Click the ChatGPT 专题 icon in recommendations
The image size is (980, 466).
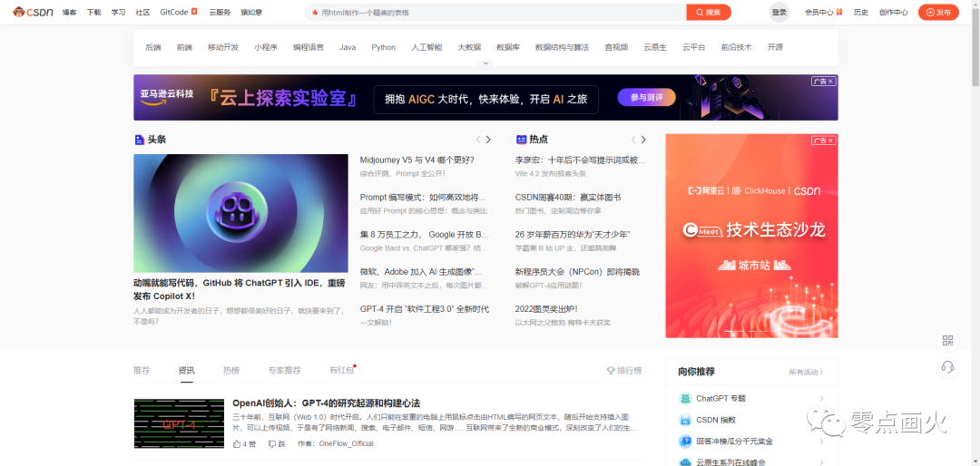(x=685, y=398)
